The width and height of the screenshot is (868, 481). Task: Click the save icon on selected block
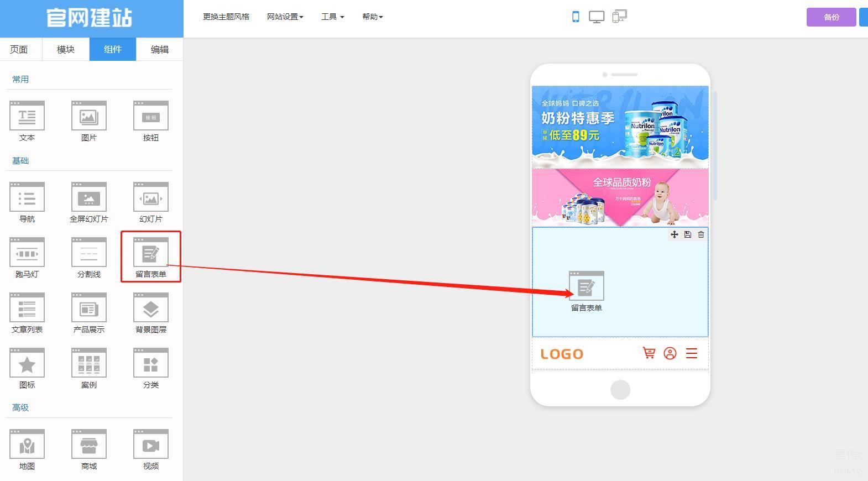tap(687, 234)
